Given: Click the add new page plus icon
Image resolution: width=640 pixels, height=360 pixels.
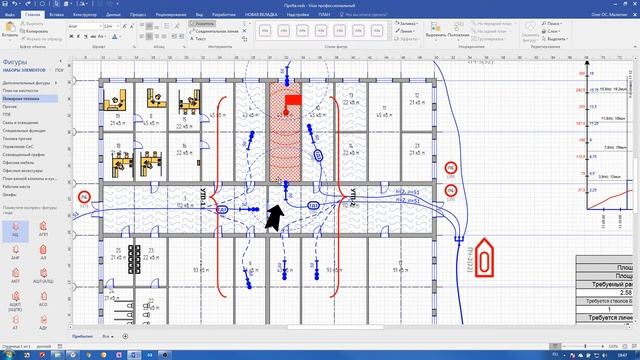Looking at the screenshot, I should (125, 336).
